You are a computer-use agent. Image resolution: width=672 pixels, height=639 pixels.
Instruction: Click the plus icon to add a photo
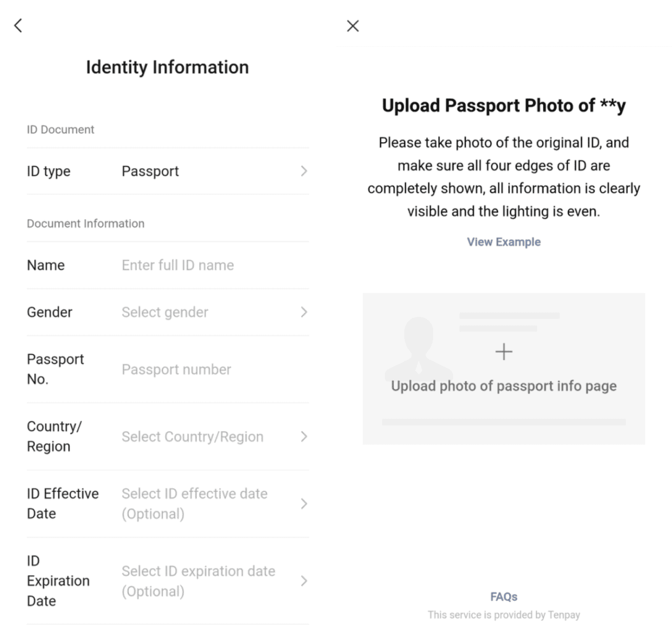[x=503, y=351]
